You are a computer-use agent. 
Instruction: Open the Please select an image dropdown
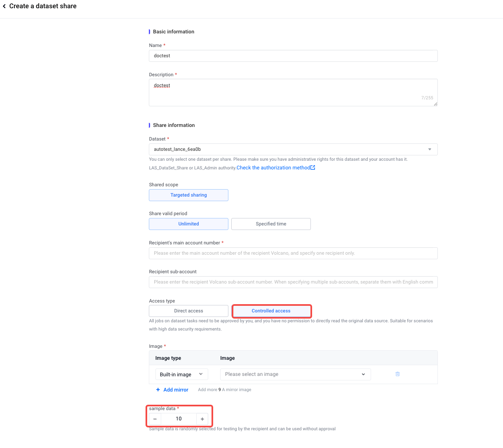(x=295, y=375)
